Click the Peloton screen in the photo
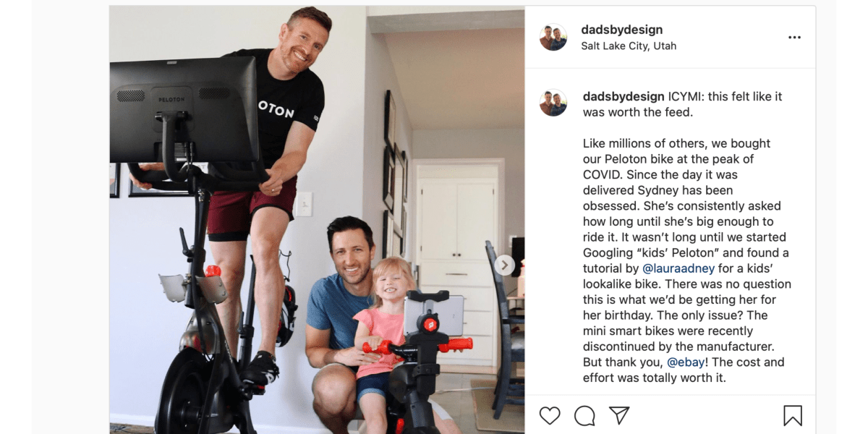 185,110
